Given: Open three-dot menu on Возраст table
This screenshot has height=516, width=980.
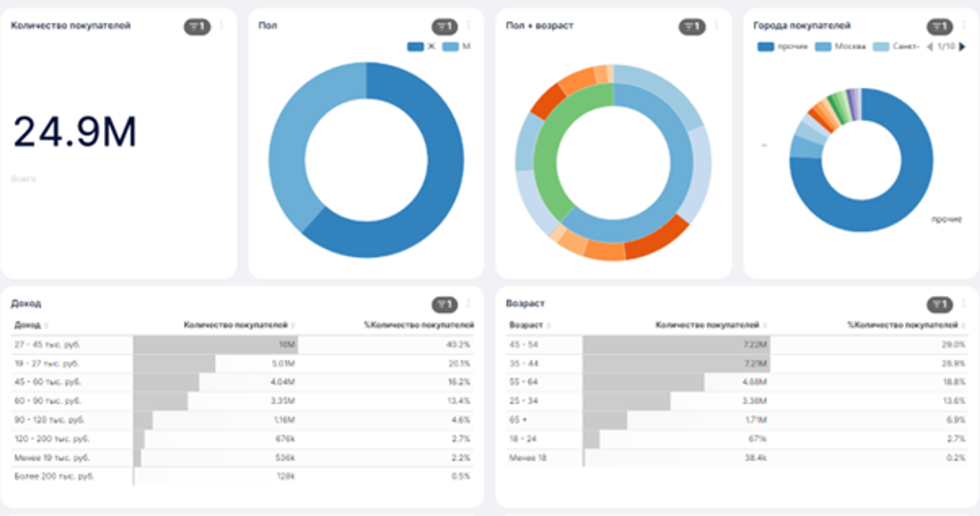Looking at the screenshot, I should click(x=964, y=304).
